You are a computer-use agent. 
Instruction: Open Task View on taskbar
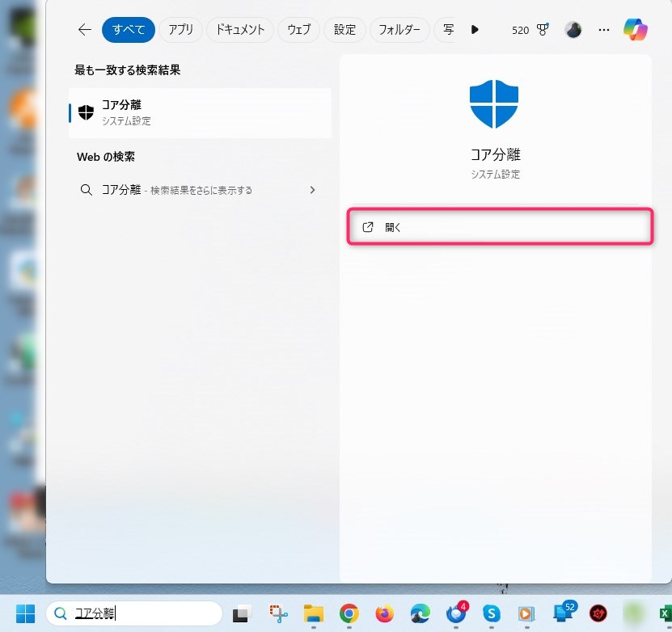(x=241, y=614)
